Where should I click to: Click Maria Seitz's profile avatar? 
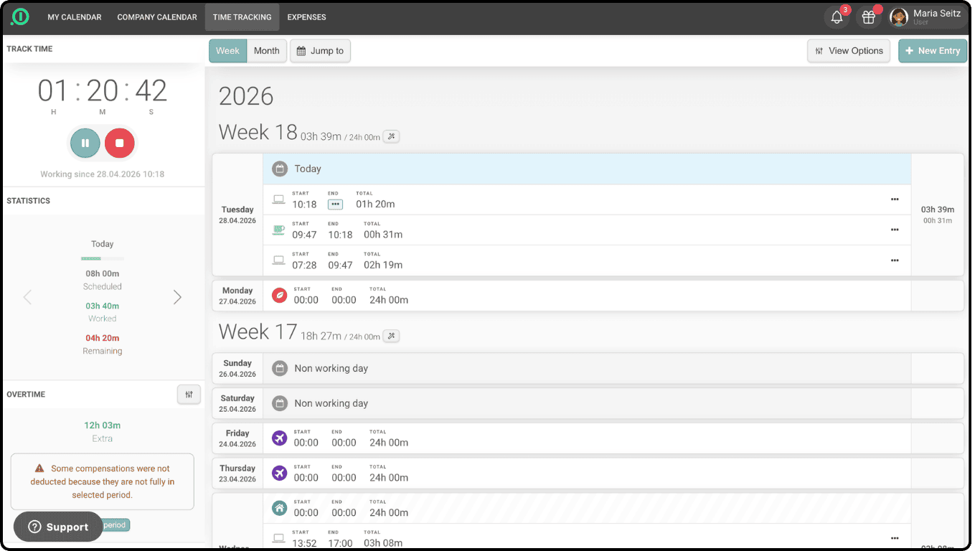click(x=899, y=17)
